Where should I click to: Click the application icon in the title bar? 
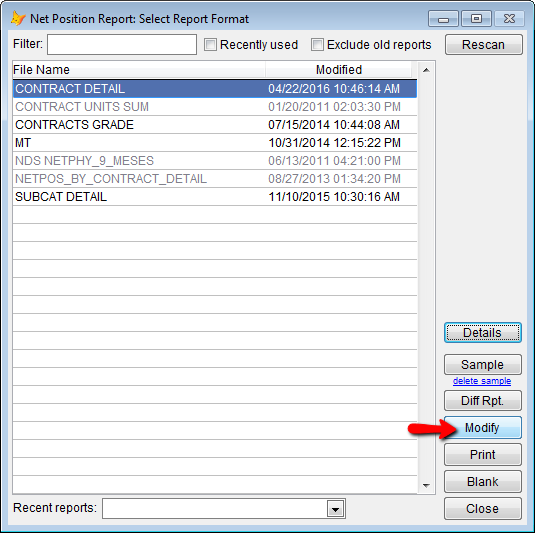[18, 18]
